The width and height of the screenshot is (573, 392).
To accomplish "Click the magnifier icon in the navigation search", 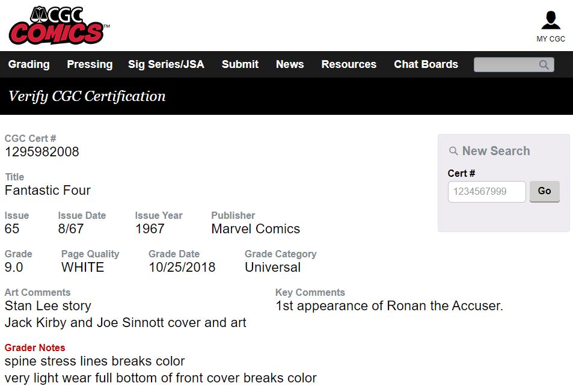I will (544, 65).
